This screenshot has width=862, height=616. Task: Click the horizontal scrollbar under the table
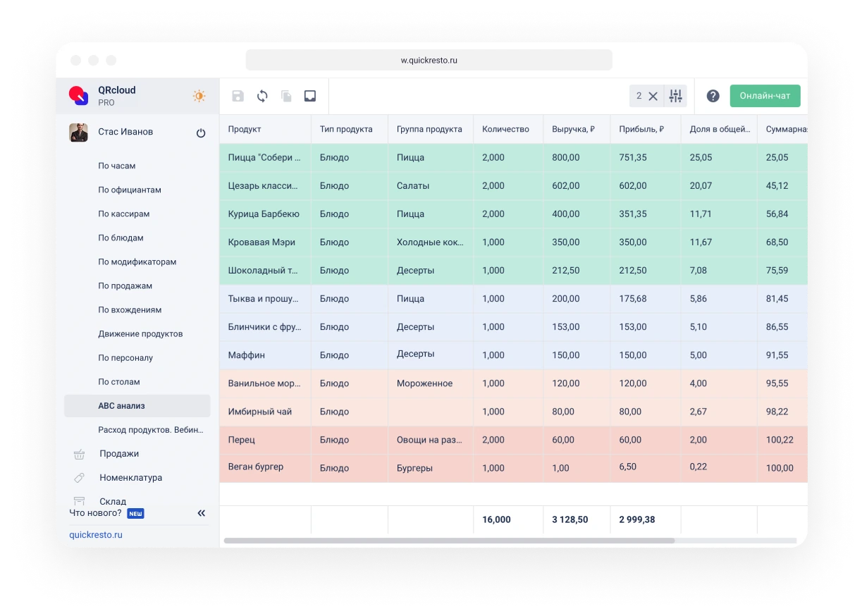(x=449, y=541)
